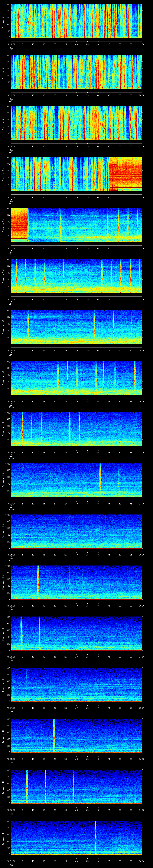The height and width of the screenshot is (868, 153).
Task: Select the spectrogram row beginning at 10:20:00
Action: click(x=76, y=123)
